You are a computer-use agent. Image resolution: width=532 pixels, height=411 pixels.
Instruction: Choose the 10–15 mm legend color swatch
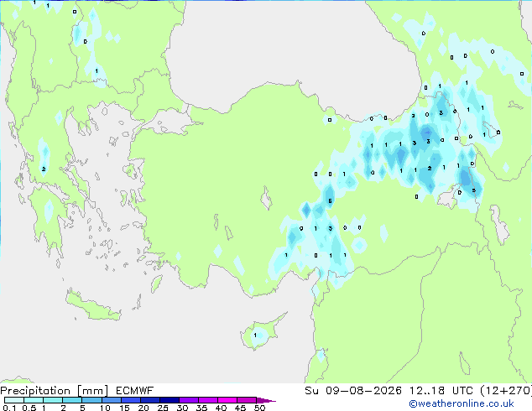click(x=111, y=400)
